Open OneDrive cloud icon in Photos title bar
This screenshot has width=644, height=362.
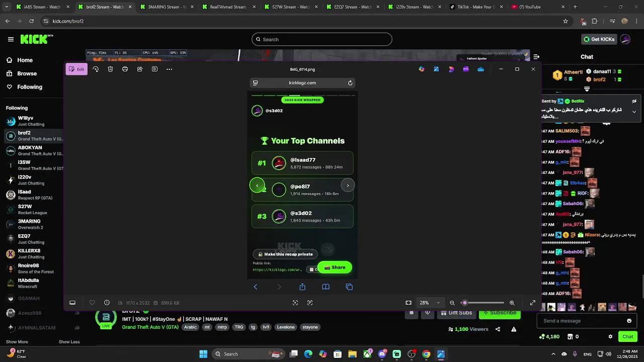[480, 69]
